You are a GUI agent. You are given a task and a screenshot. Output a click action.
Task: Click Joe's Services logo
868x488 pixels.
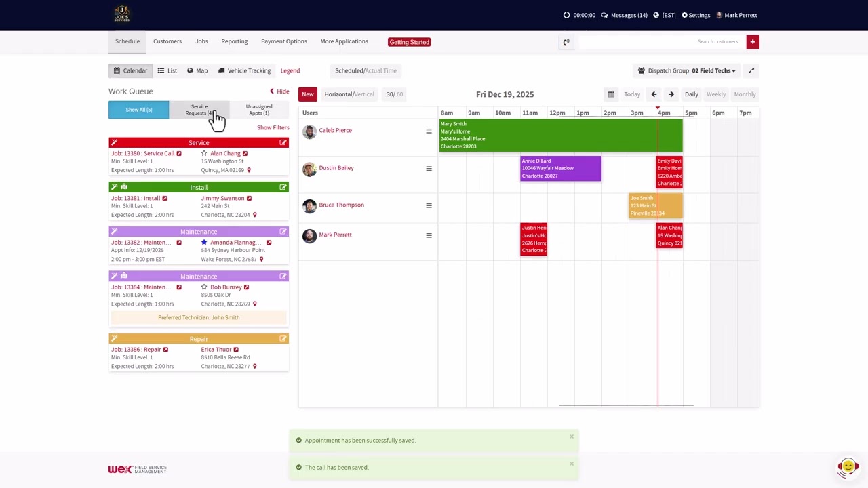point(122,14)
